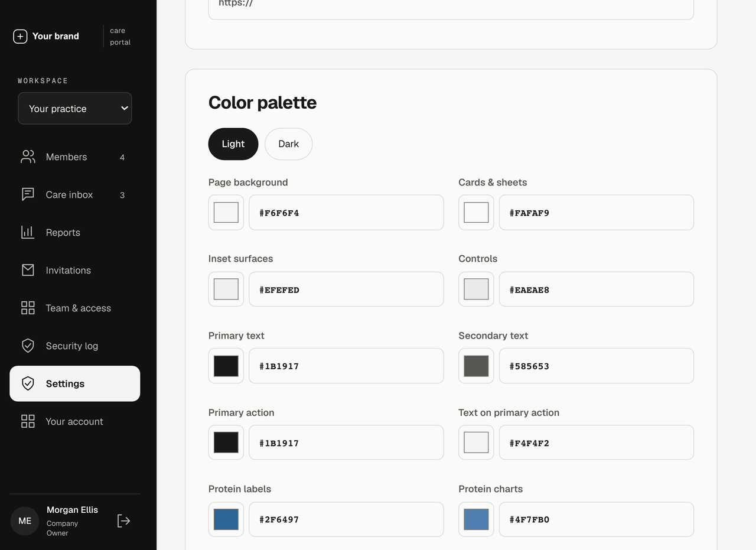Open Your account page

pos(75,421)
